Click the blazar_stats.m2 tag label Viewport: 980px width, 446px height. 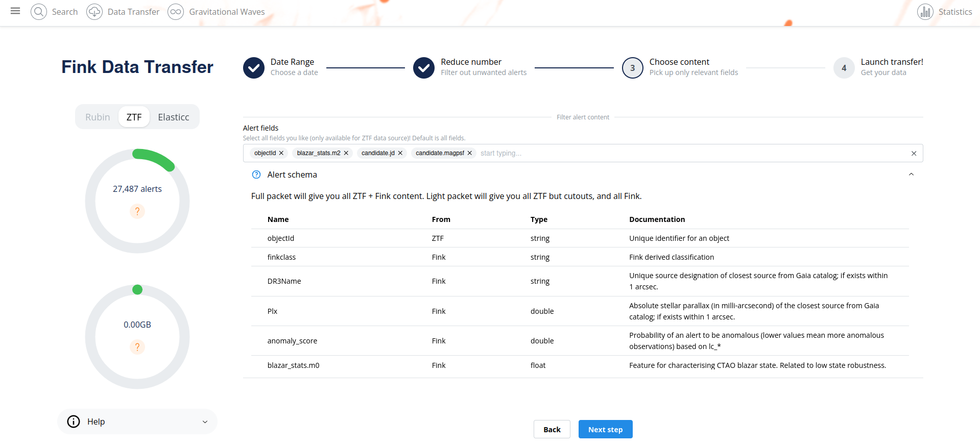319,153
